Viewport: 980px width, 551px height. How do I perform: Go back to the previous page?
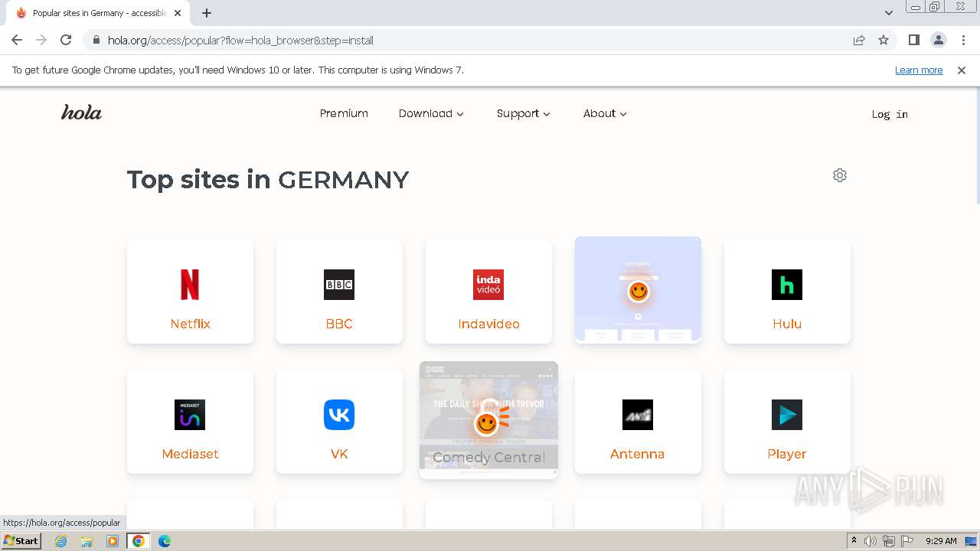(x=17, y=40)
